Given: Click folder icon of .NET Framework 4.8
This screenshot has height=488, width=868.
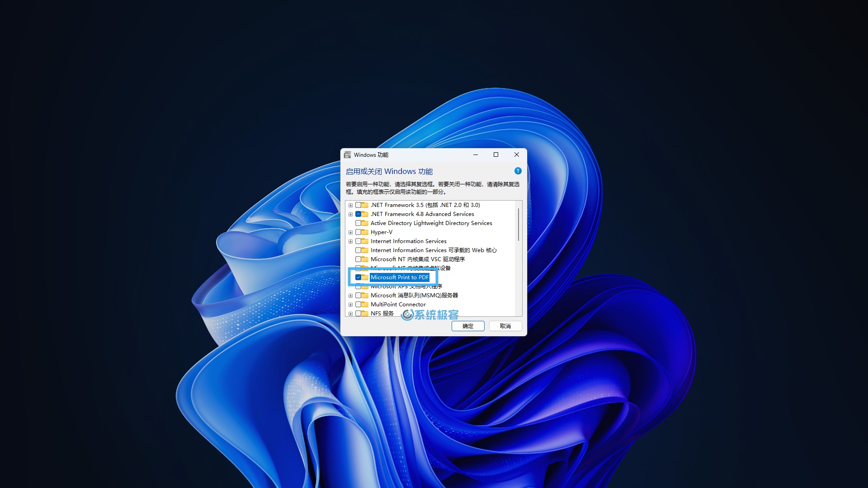Looking at the screenshot, I should click(x=365, y=214).
